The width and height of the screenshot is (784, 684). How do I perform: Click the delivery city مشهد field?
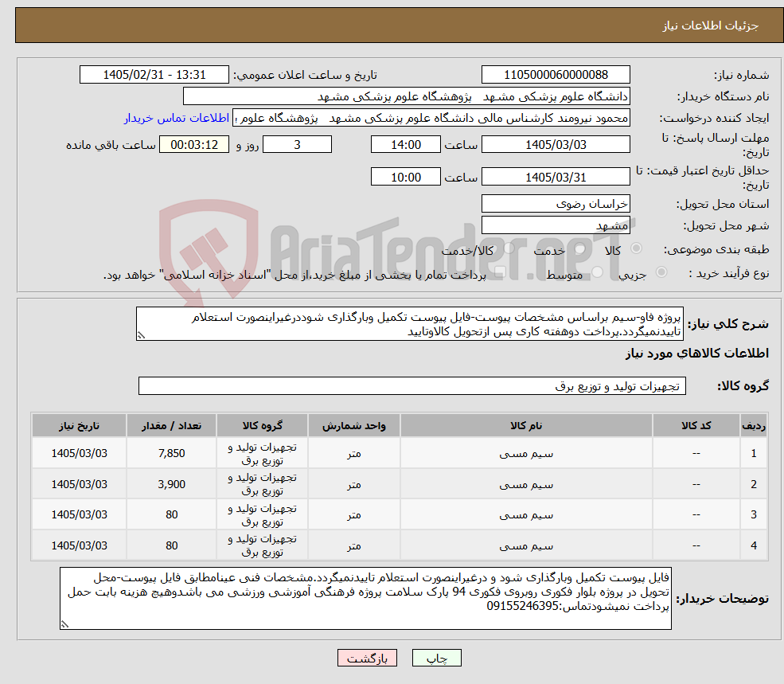(556, 225)
